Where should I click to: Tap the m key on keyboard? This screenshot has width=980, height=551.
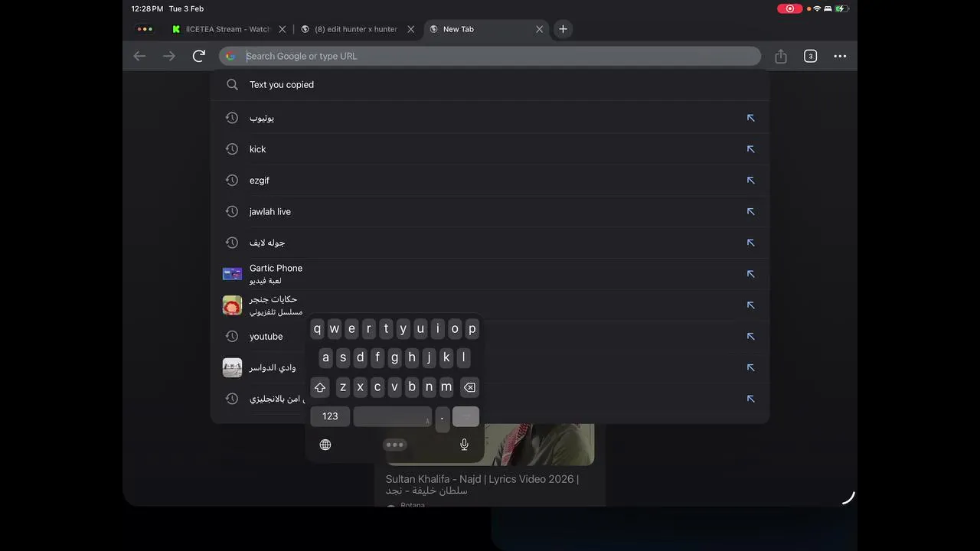coord(446,387)
